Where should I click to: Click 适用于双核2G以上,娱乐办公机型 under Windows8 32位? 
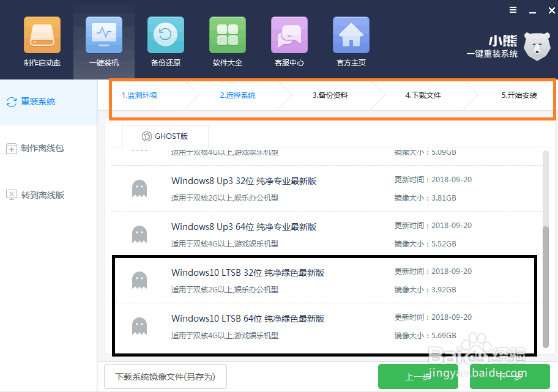[225, 198]
